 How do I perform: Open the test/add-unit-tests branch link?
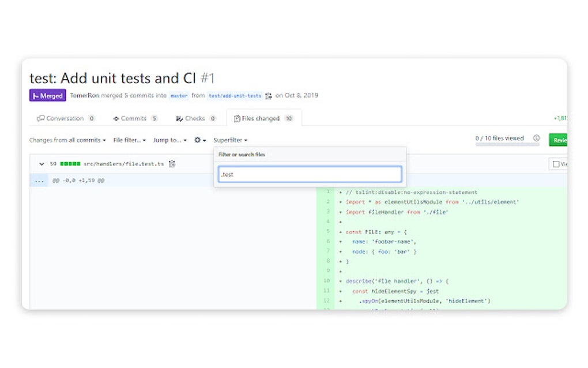(x=235, y=96)
